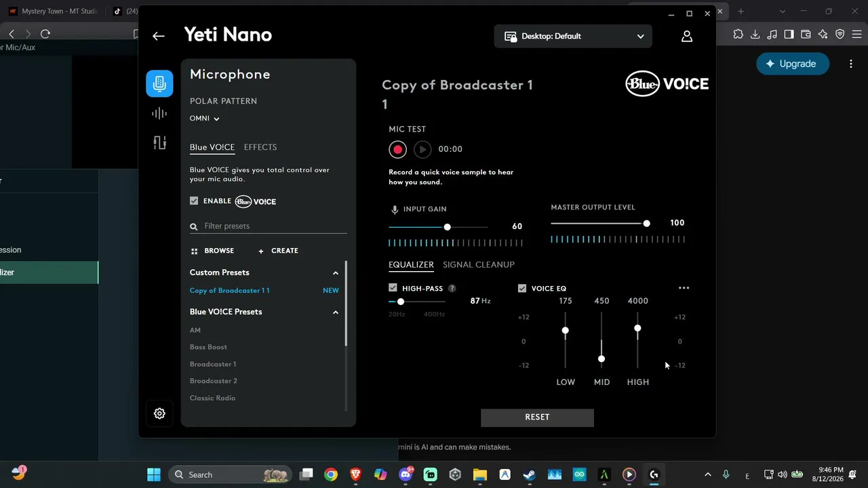Open a new browser tab
The image size is (868, 488).
tap(741, 12)
